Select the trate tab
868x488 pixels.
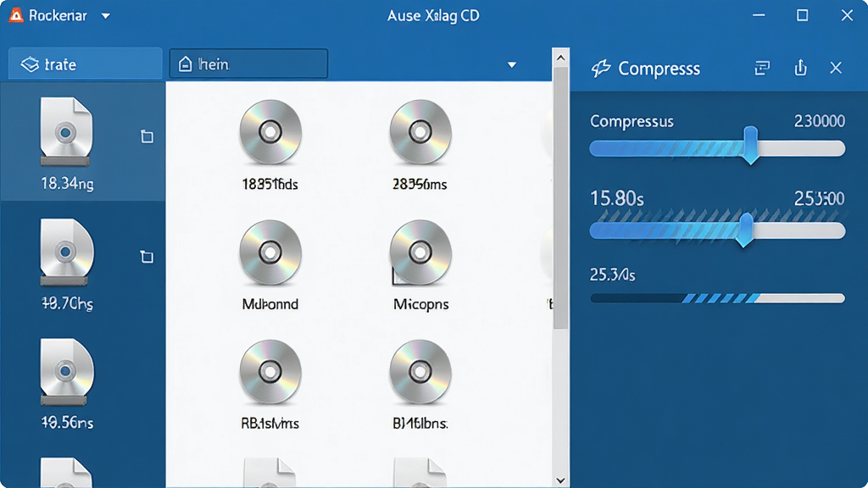pos(86,64)
